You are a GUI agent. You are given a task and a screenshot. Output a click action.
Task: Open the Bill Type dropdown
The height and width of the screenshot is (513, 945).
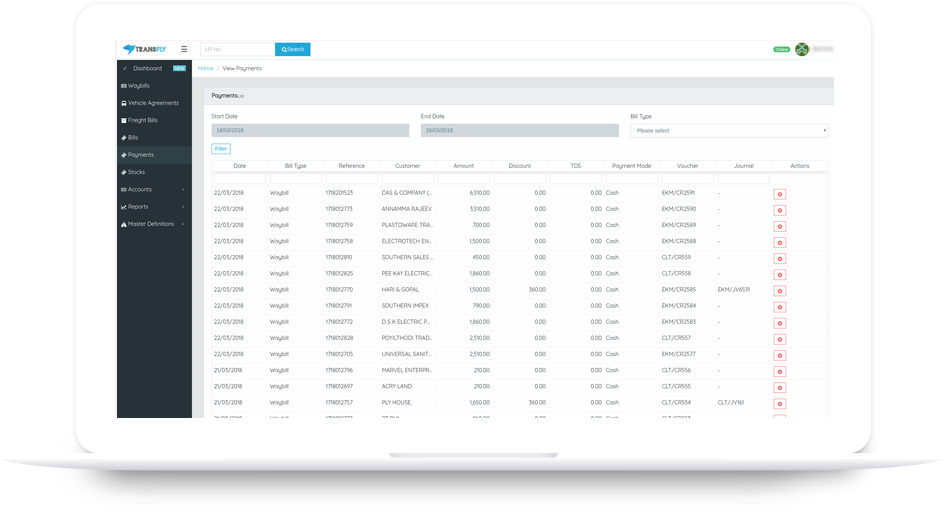[x=729, y=131]
